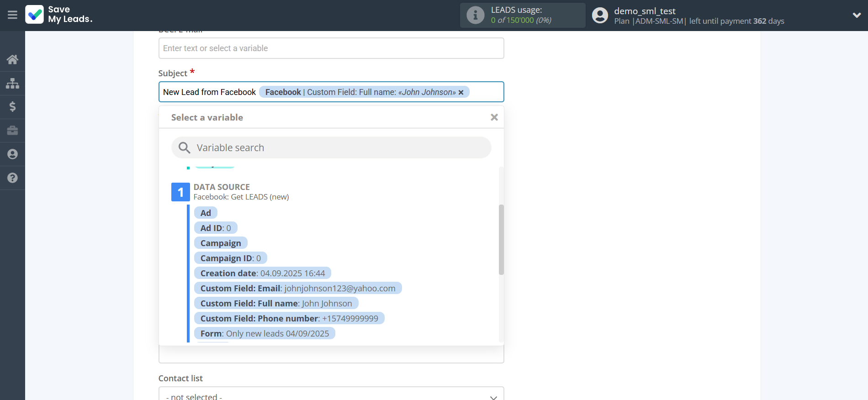Open the user profile sidebar icon
Viewport: 868px width, 400px height.
[x=12, y=154]
